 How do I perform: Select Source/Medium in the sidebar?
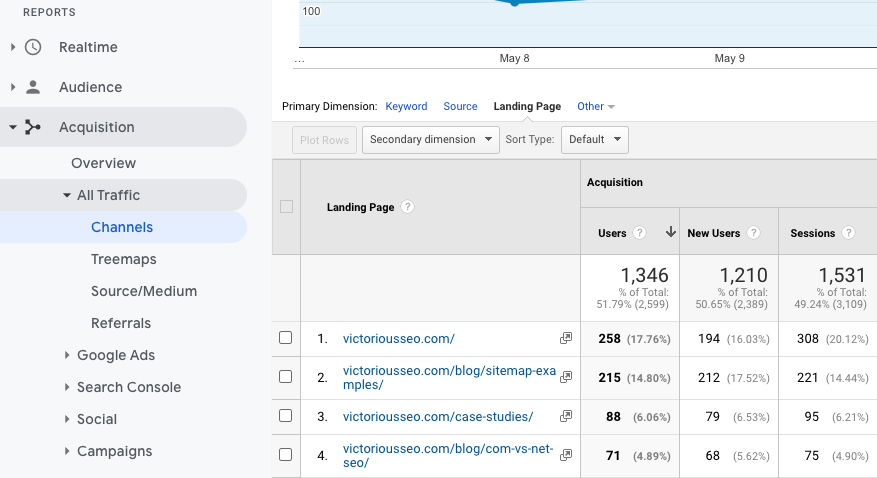pyautogui.click(x=143, y=291)
